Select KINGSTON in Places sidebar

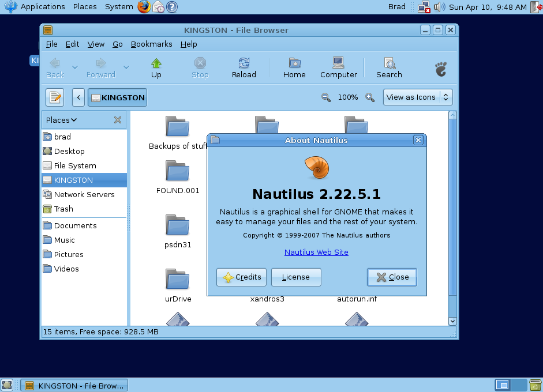click(84, 180)
